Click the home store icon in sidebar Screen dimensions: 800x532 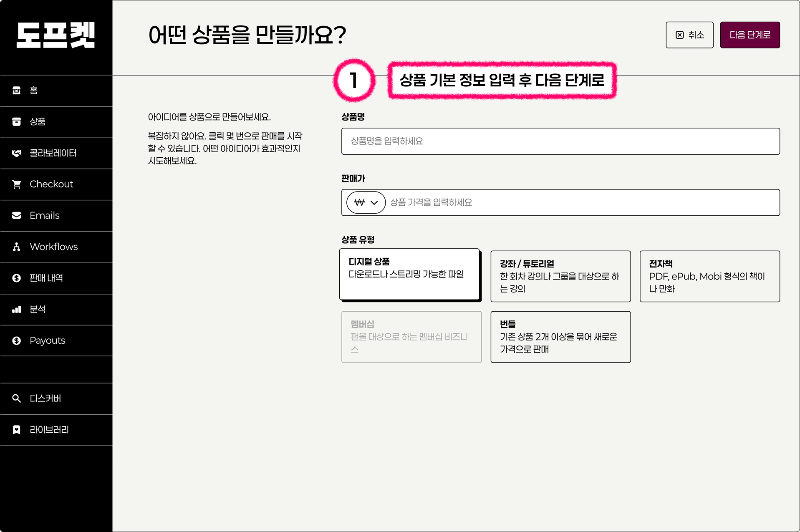click(x=17, y=91)
